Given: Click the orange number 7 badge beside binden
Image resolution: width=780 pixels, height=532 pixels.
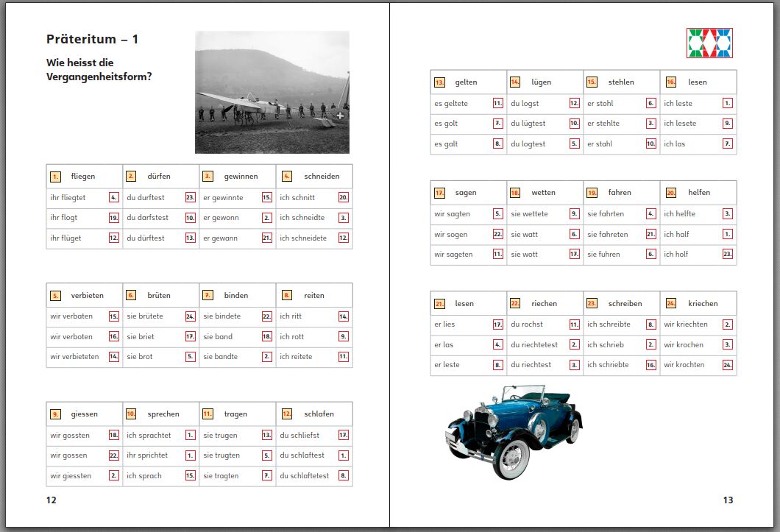Looking at the screenshot, I should point(208,296).
